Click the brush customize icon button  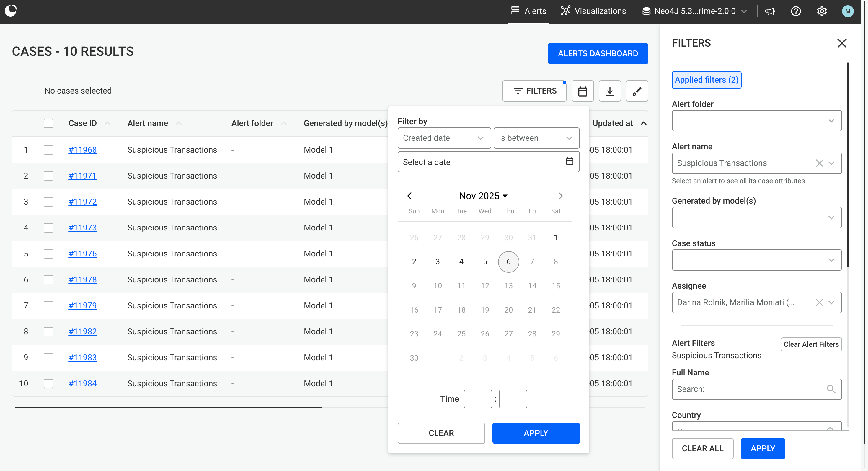coord(637,91)
